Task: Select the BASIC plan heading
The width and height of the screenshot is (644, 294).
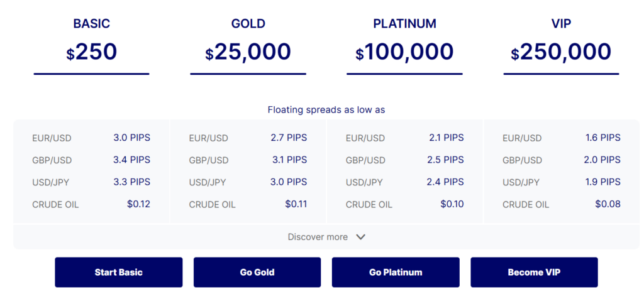Action: [x=91, y=24]
